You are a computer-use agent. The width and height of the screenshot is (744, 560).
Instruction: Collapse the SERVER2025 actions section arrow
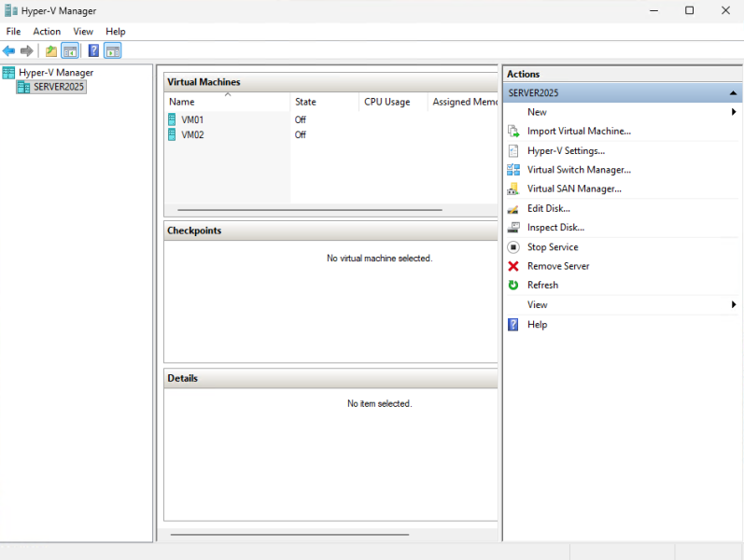(733, 93)
